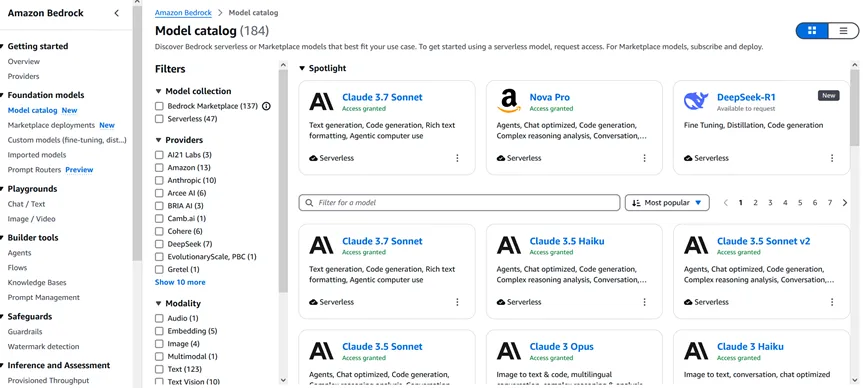863x388 pixels.
Task: Collapse Playgrounds sidebar group
Action: (x=3, y=189)
